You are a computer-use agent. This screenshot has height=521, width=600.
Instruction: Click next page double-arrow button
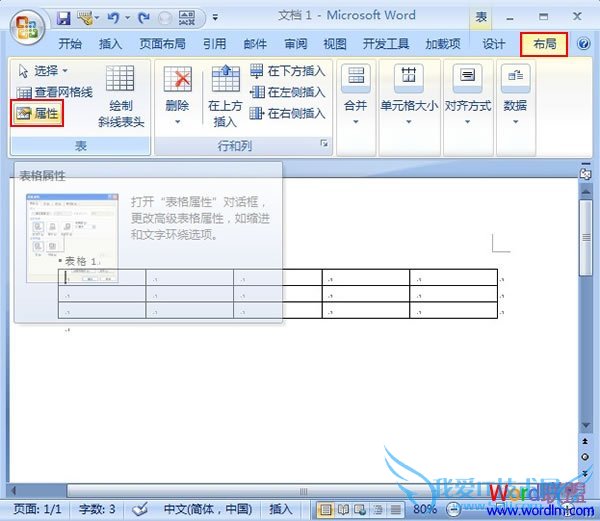point(585,474)
